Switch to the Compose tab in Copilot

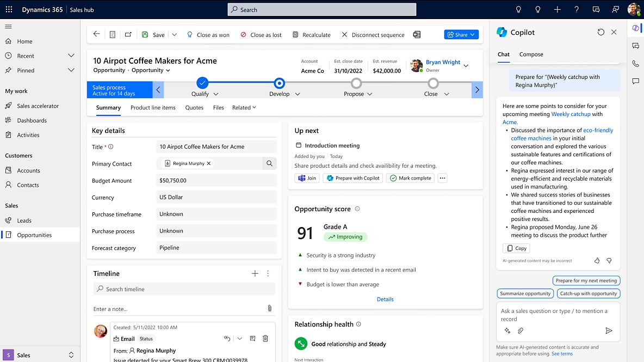(x=531, y=54)
